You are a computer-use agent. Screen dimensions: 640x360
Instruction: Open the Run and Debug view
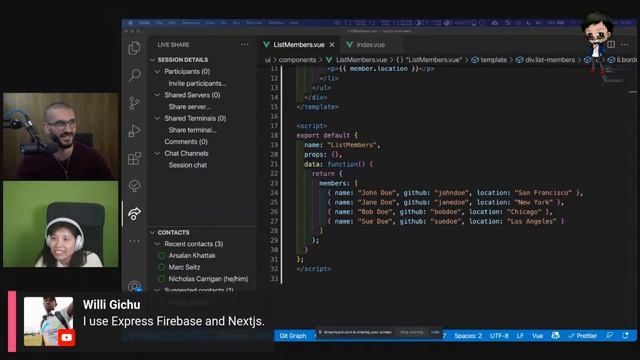(134, 131)
